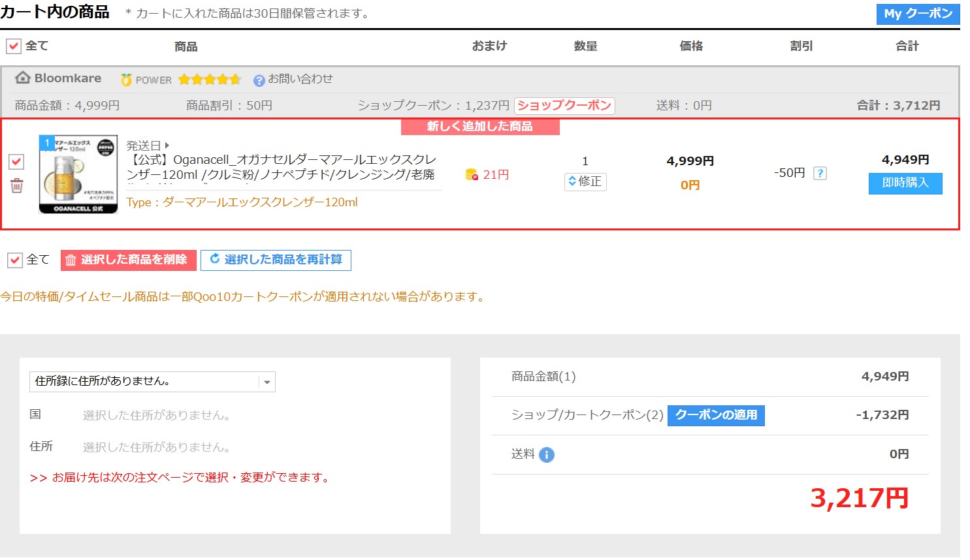Click the shipping fee info icon
Image resolution: width=970 pixels, height=560 pixels.
pyautogui.click(x=547, y=455)
